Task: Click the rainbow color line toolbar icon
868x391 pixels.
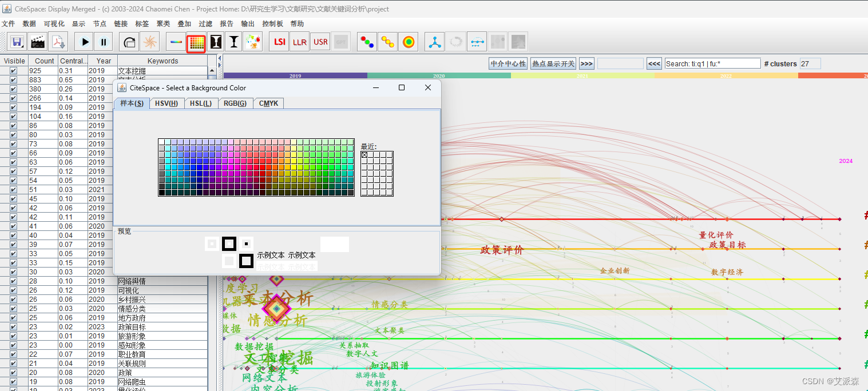Action: [x=176, y=42]
